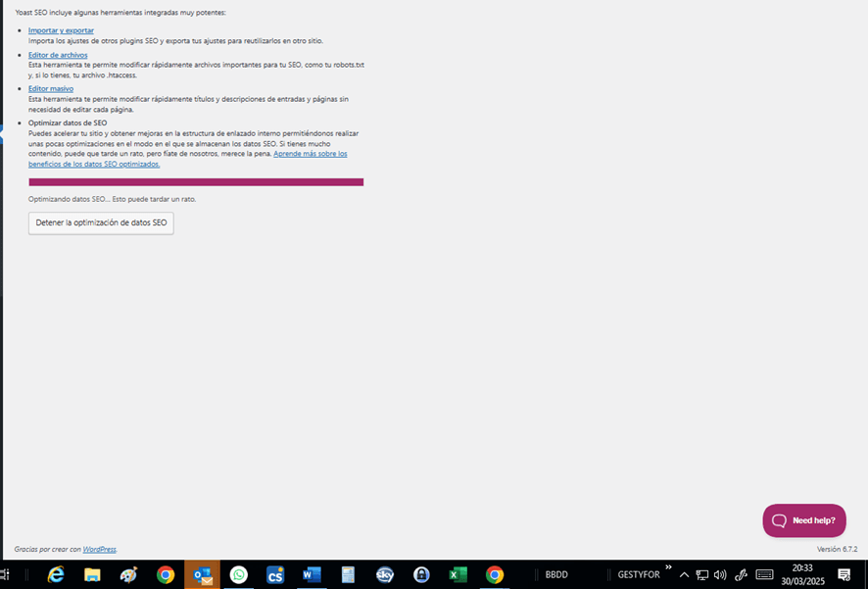Open the network status tray icon
Screen dimensions: 868x589
(x=701, y=574)
